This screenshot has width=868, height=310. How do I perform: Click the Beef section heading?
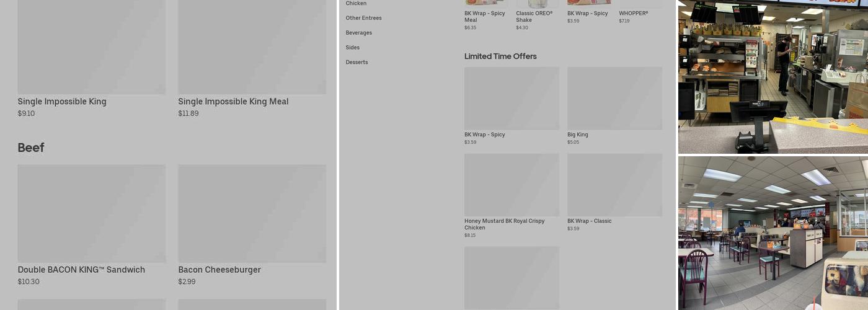point(31,148)
